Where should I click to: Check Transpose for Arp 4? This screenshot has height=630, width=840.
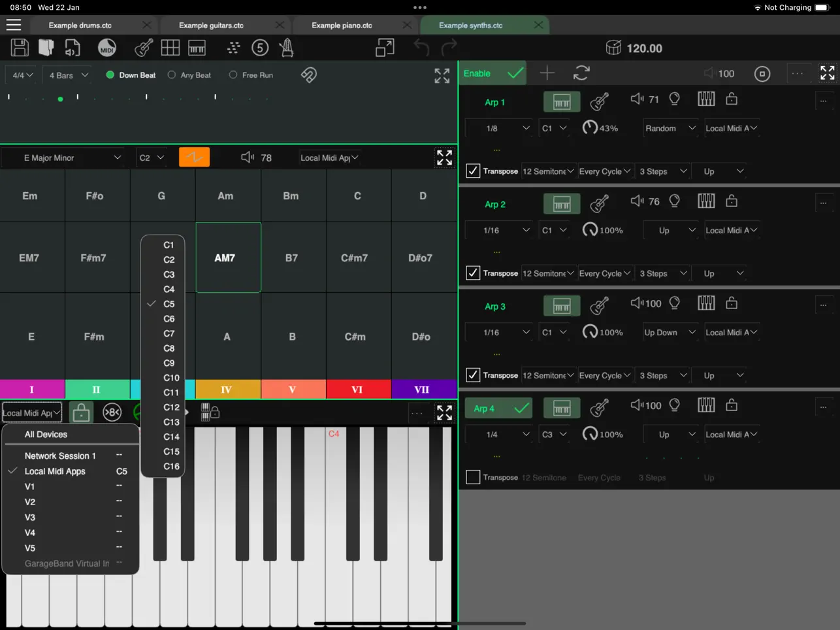click(473, 477)
